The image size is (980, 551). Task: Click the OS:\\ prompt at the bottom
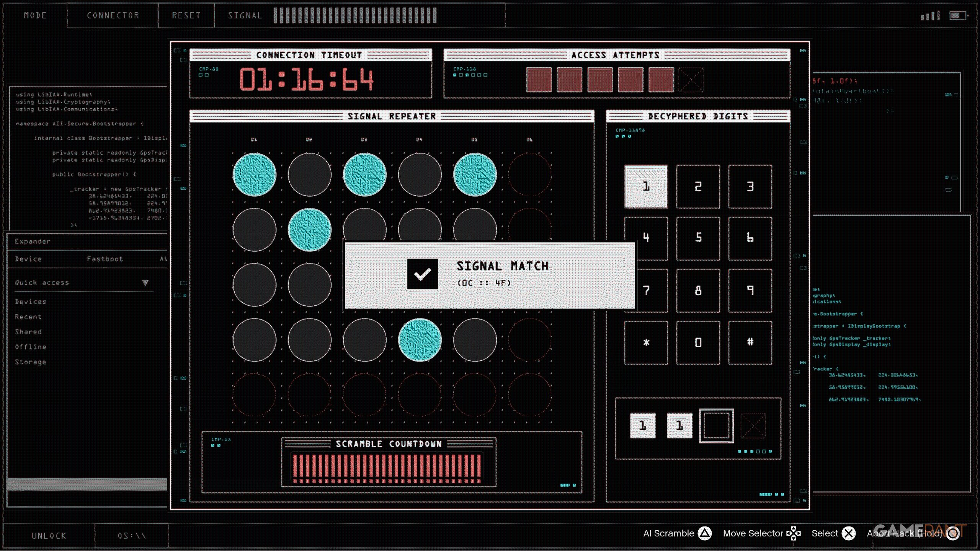132,536
